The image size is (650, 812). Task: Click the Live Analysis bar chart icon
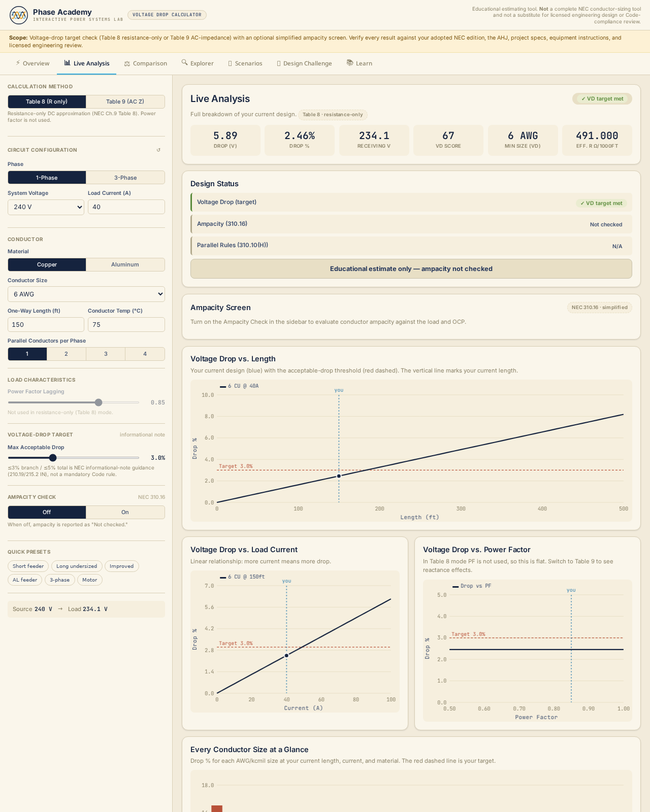point(67,63)
